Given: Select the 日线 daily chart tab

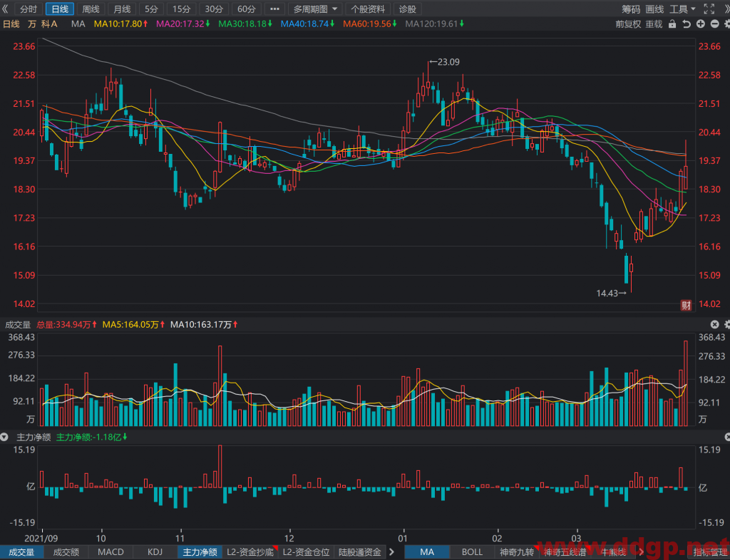Looking at the screenshot, I should tap(60, 9).
